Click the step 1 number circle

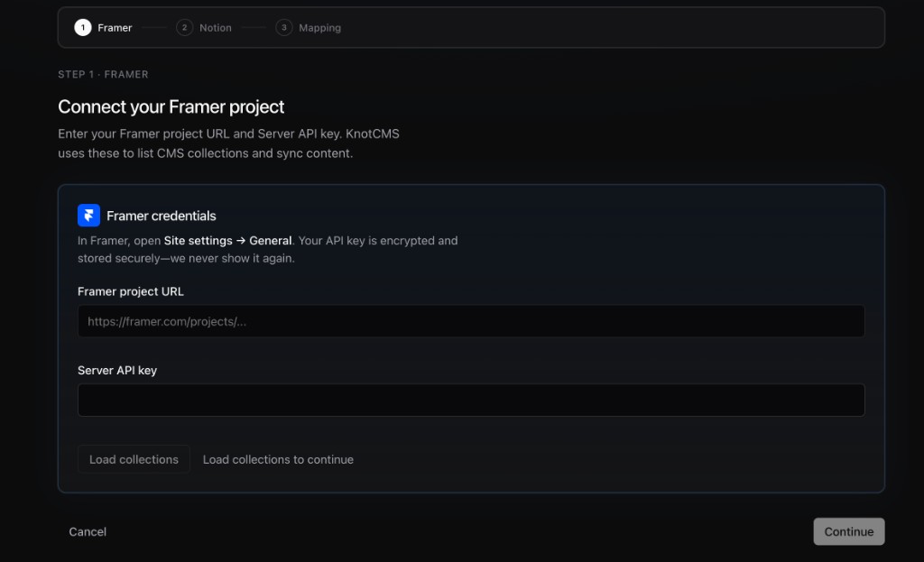[83, 28]
